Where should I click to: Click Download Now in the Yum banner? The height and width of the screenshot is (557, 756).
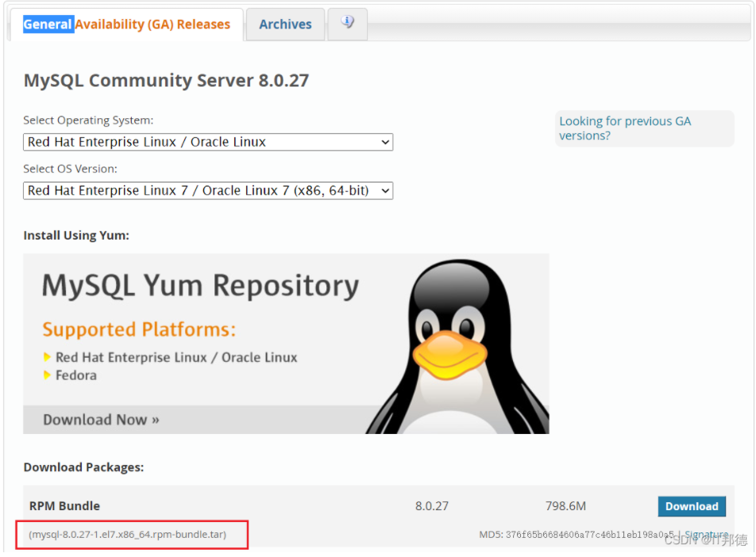[101, 420]
